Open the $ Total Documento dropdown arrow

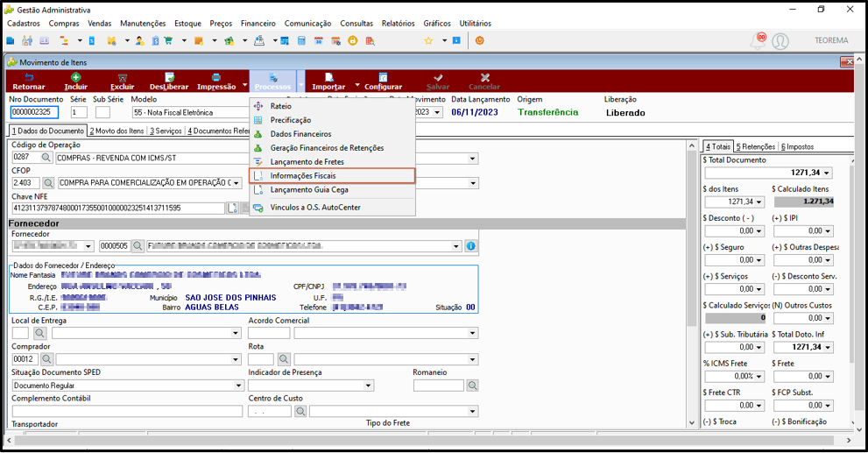coord(827,173)
